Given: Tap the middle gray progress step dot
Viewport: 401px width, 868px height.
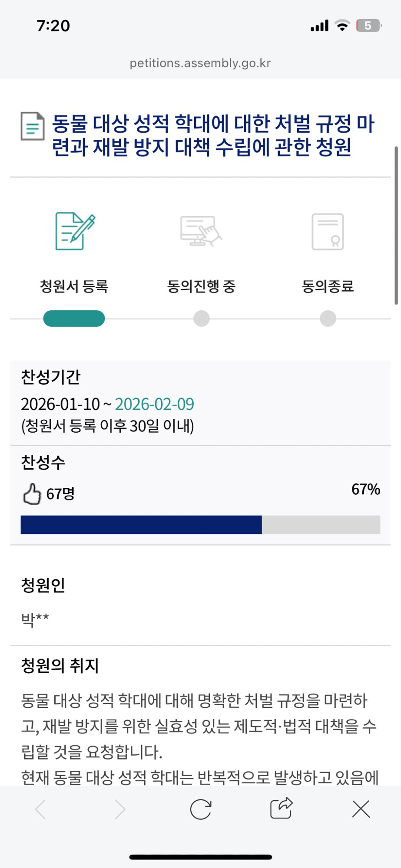Looking at the screenshot, I should [202, 319].
